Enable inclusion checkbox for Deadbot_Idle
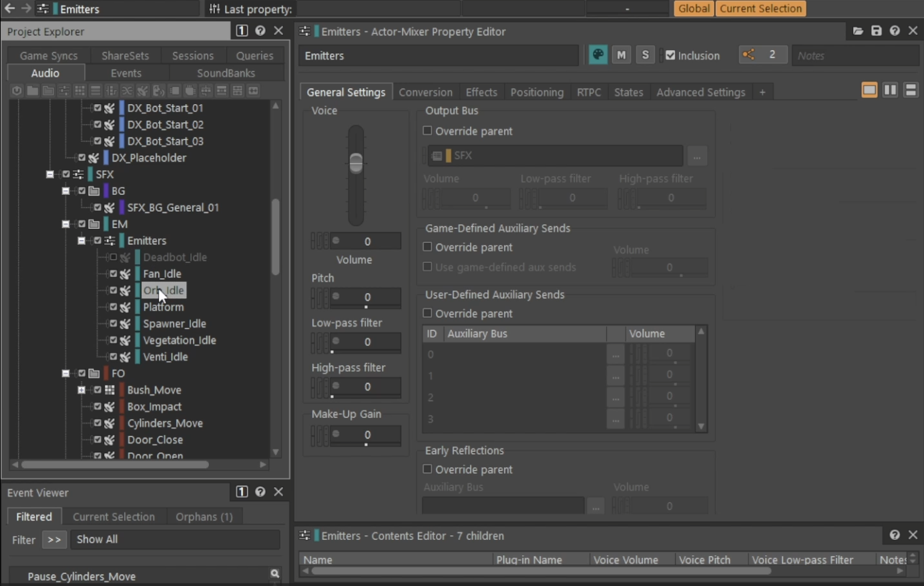 pos(113,257)
